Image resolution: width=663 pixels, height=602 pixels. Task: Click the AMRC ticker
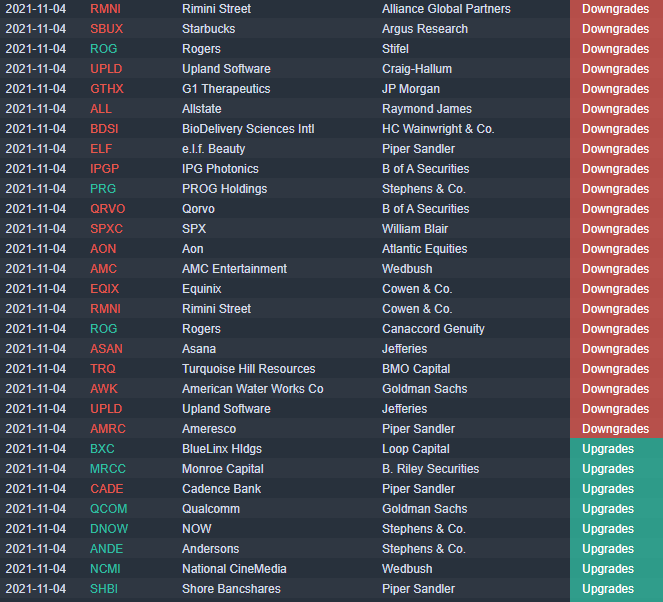(108, 429)
